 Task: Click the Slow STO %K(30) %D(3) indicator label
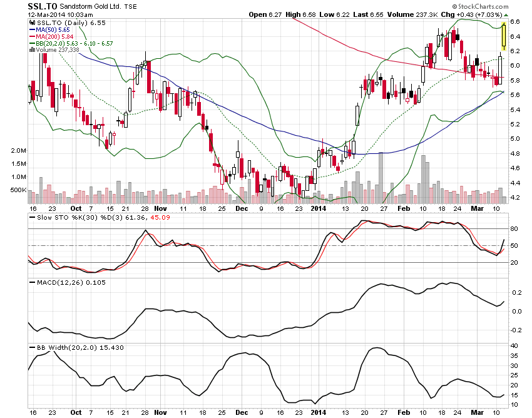coord(80,218)
